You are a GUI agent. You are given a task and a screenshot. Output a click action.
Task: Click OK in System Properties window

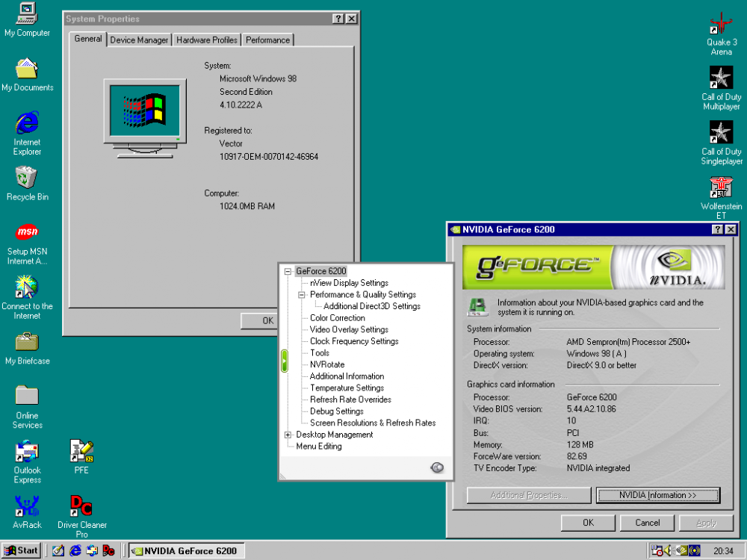[259, 321]
